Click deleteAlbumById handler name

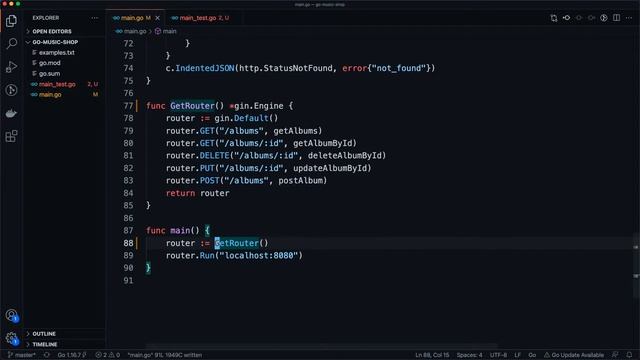(344, 156)
